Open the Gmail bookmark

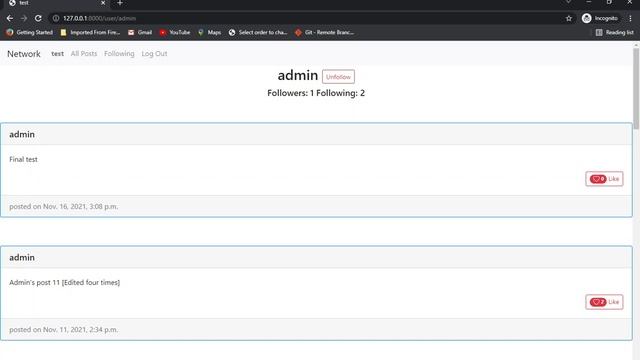click(140, 32)
